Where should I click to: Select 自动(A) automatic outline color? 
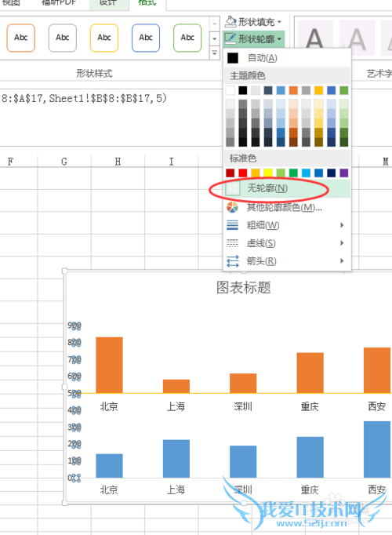288,58
